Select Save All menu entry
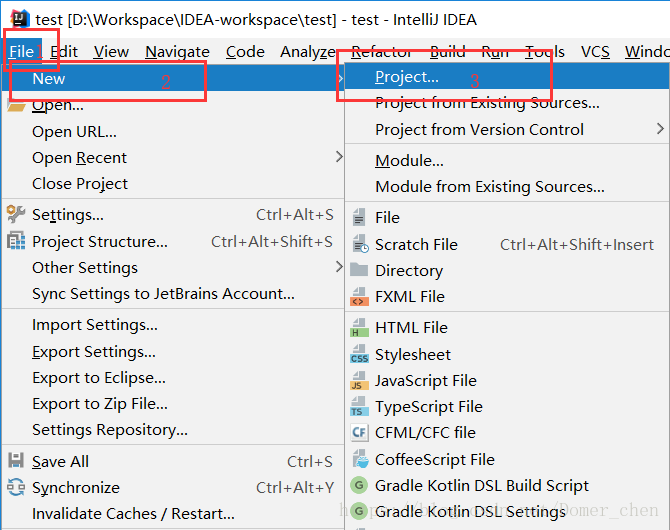This screenshot has height=530, width=670. tap(173, 461)
